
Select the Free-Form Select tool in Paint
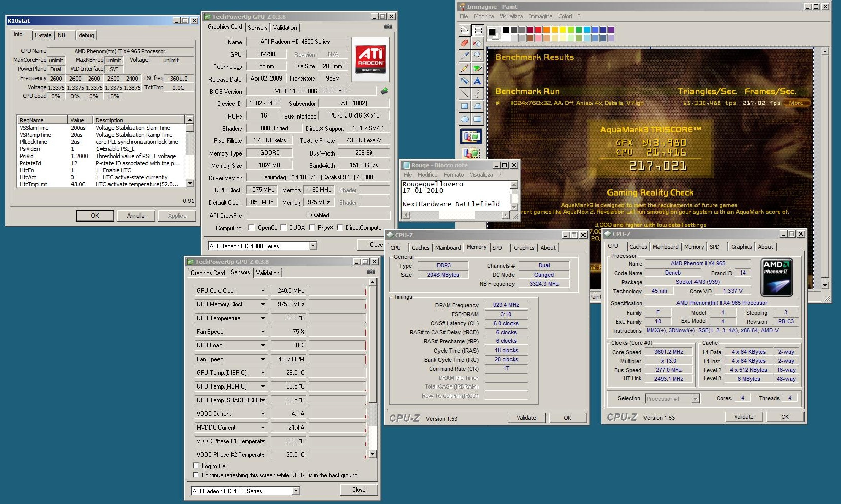[x=465, y=30]
